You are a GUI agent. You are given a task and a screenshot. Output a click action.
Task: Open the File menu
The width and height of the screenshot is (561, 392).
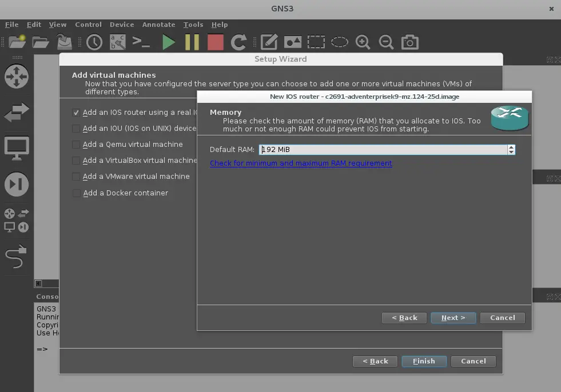click(12, 25)
